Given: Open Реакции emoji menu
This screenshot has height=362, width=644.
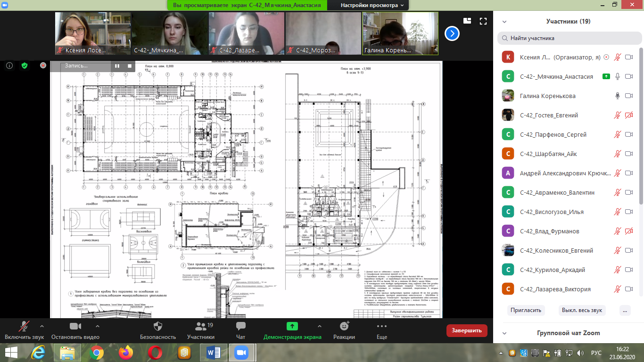Looking at the screenshot, I should point(344,330).
